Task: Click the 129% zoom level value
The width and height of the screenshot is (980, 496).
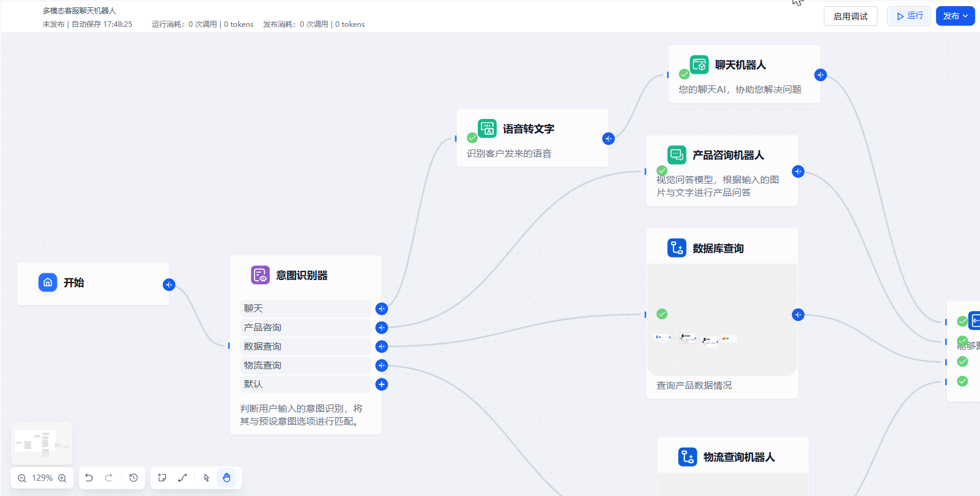Action: (42, 478)
